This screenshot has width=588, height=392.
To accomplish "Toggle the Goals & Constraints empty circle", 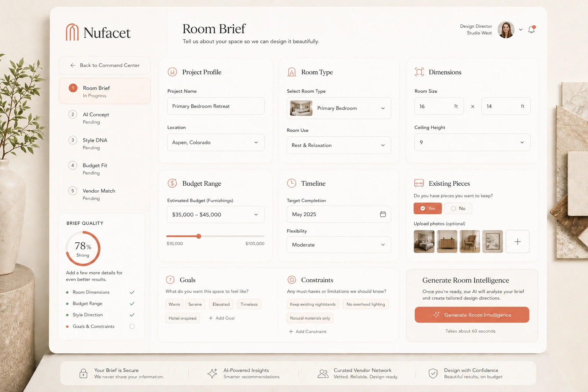I will 132,327.
